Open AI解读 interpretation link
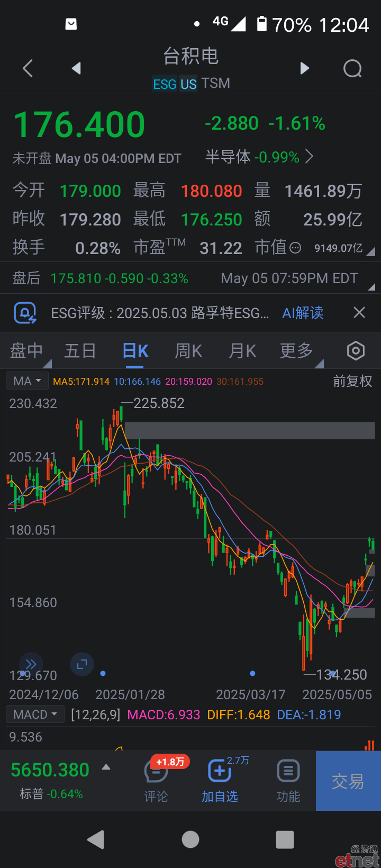Screen dimensions: 381x868 pos(303,313)
